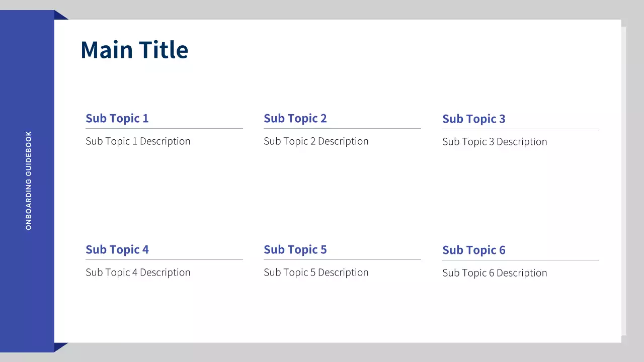Click the Sub Topic 3 Description text

click(x=495, y=142)
